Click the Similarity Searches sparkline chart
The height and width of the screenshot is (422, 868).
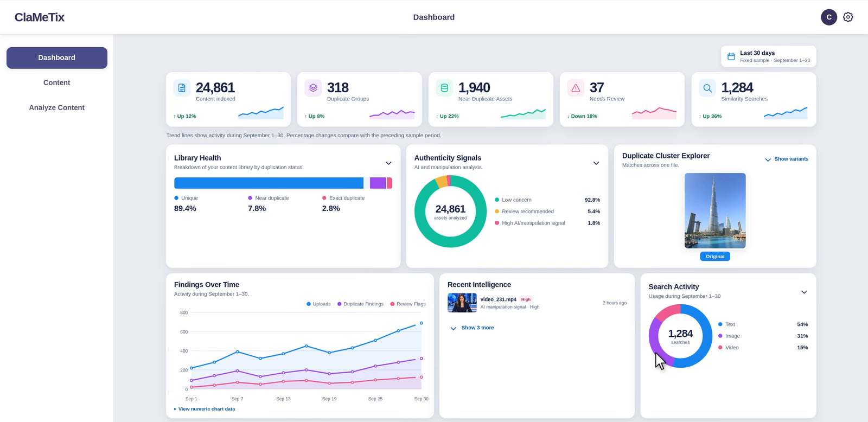click(x=786, y=113)
